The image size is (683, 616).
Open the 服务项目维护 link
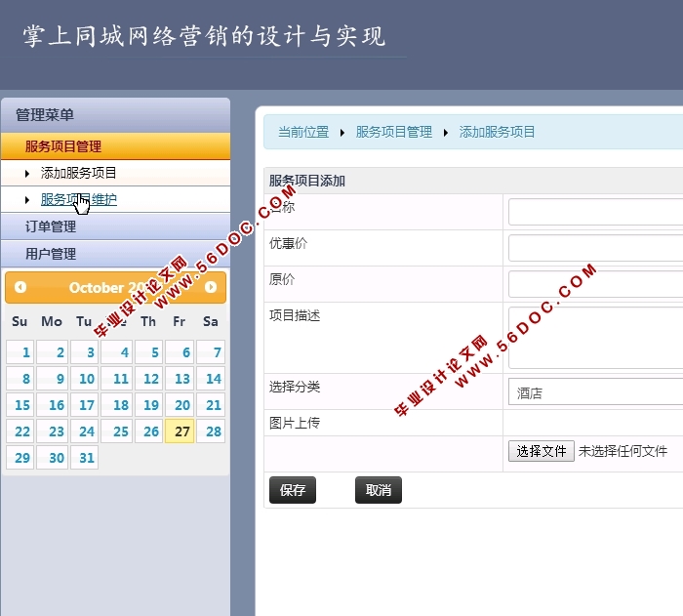(78, 200)
